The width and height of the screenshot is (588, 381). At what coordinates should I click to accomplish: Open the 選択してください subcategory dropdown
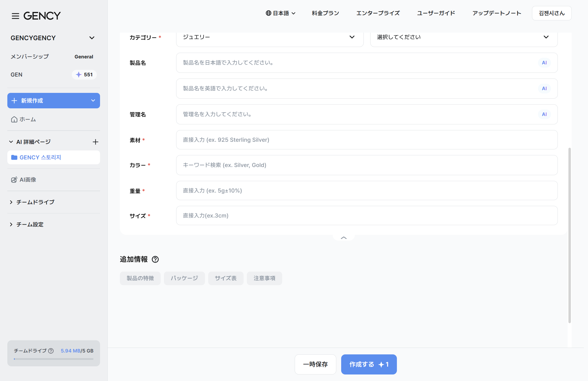coord(464,37)
